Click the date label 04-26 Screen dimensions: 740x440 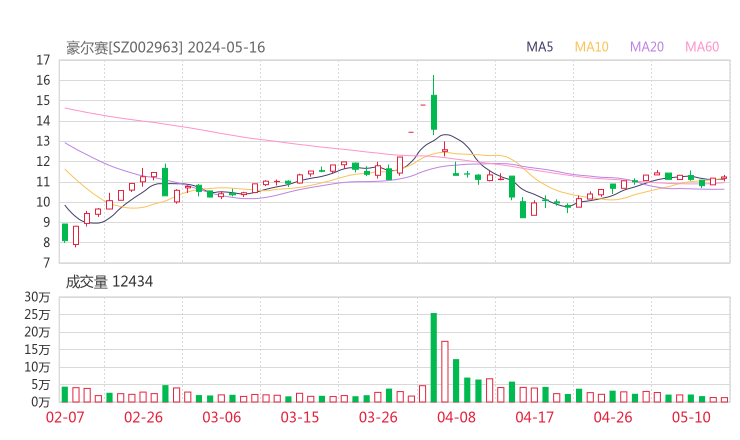point(613,417)
